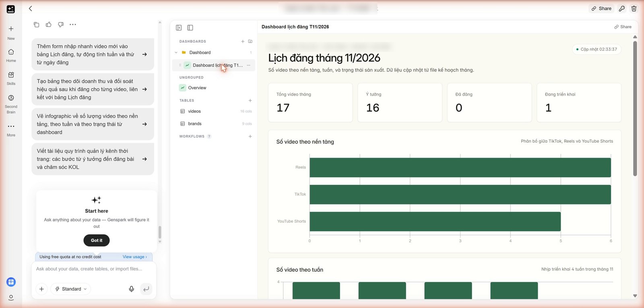The width and height of the screenshot is (644, 308).
Task: Collapse the Dashboard folder tree
Action: [176, 53]
